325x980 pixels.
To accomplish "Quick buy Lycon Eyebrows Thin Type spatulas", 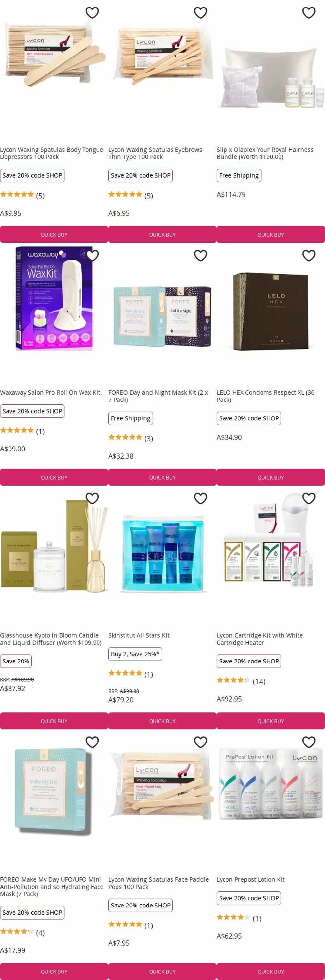I will [x=162, y=234].
